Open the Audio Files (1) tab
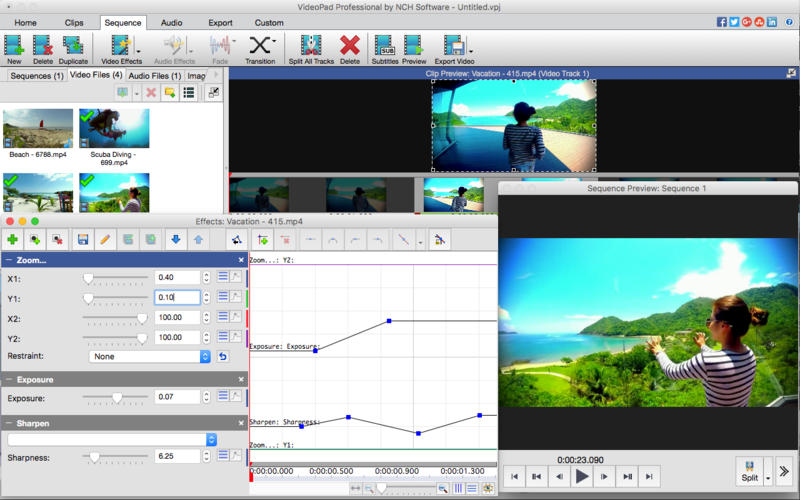This screenshot has height=500, width=800. [155, 76]
